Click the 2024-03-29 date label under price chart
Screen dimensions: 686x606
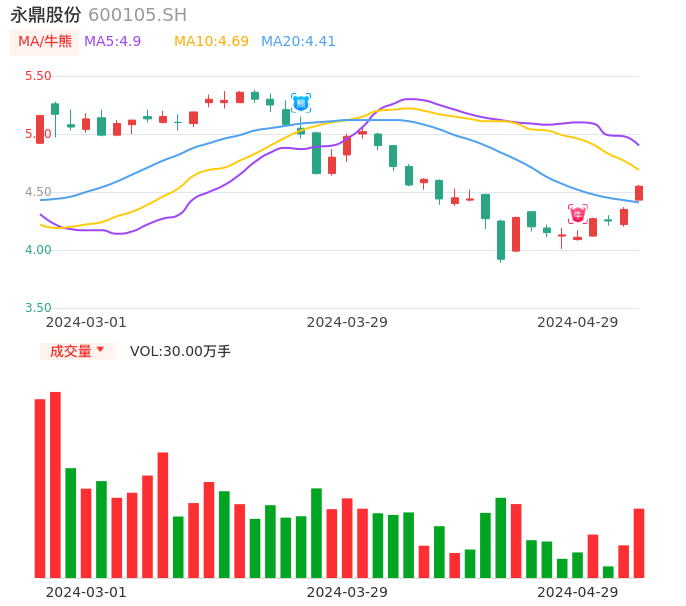tap(347, 322)
